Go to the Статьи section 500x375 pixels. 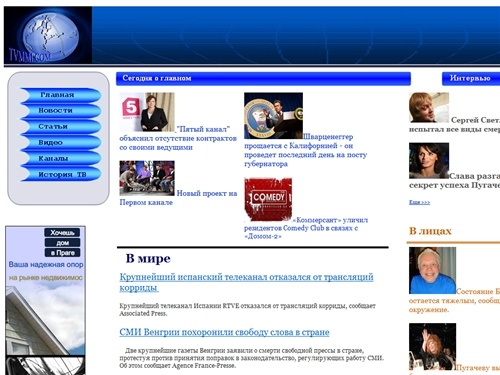(60, 127)
